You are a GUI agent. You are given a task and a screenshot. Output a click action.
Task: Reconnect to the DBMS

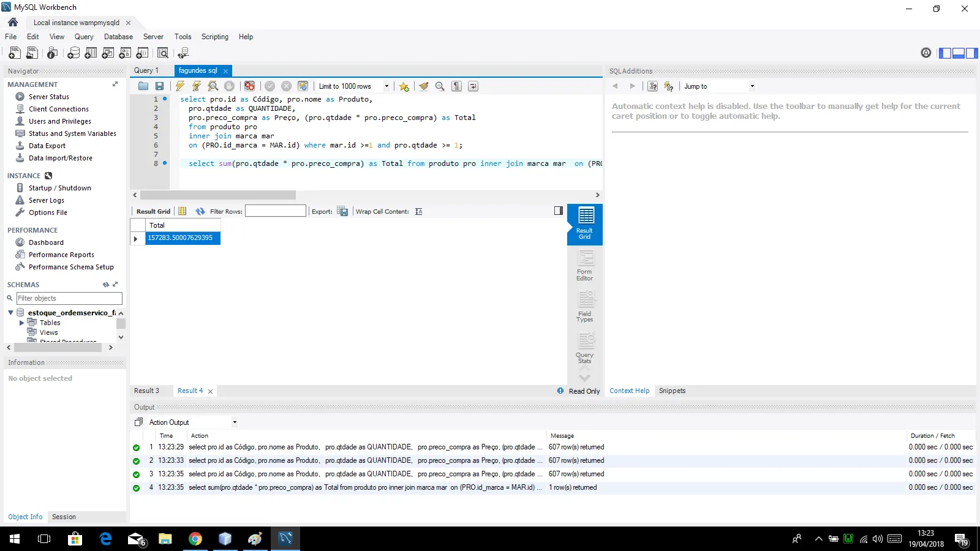point(183,53)
